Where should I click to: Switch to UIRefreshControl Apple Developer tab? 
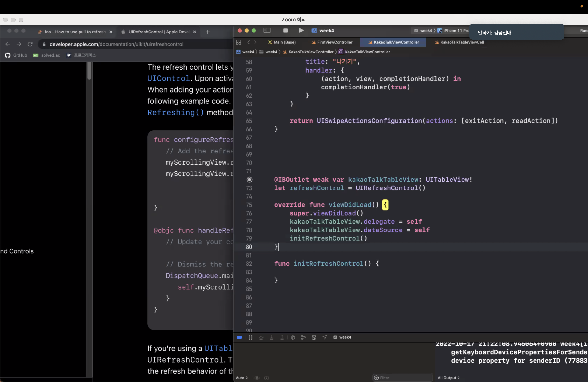159,32
